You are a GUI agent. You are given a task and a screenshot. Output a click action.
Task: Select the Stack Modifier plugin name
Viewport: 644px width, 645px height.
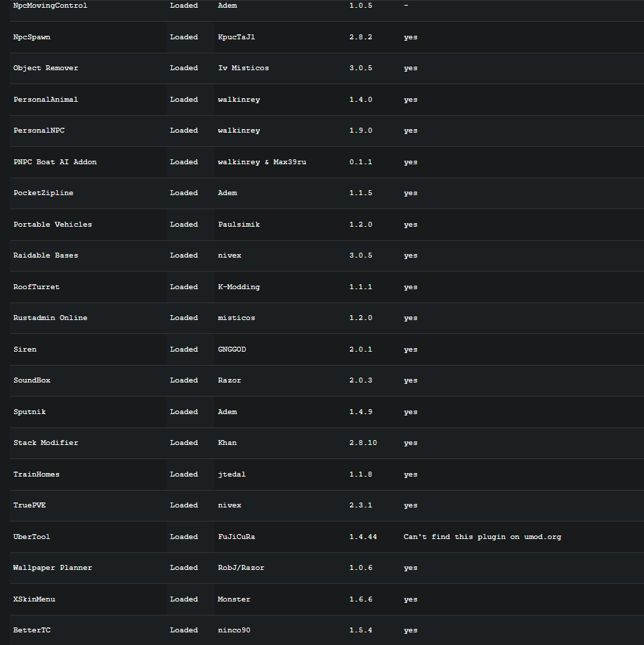tap(46, 443)
